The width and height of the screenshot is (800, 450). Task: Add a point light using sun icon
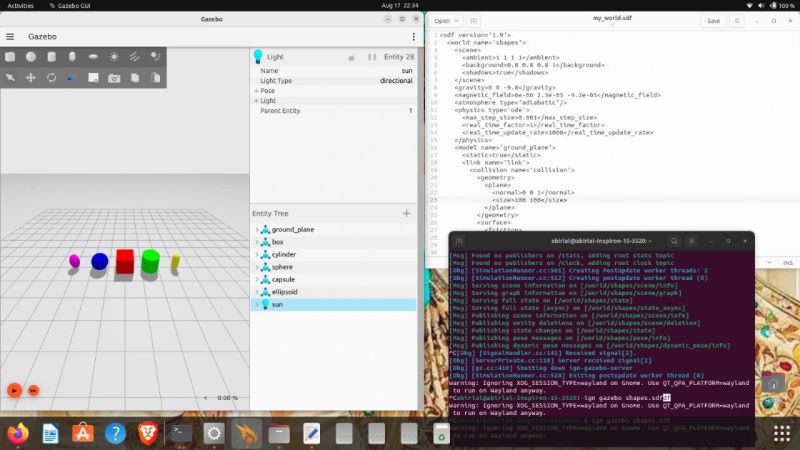tap(114, 57)
